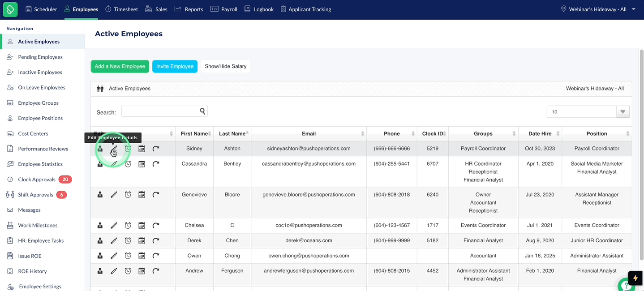Click the green app logo icon
Screen dimensions: 644x291
[x=10, y=9]
